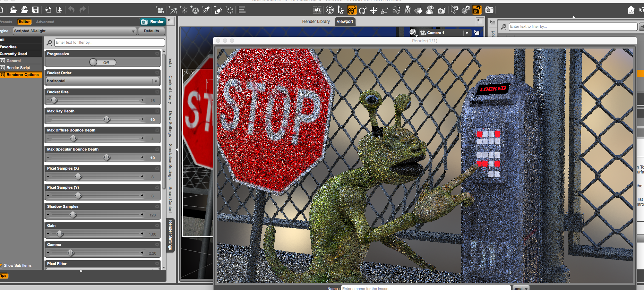Open the Engine dropdown showing Scripted 3Delight
Viewport: 644px width, 290px height.
tap(75, 31)
